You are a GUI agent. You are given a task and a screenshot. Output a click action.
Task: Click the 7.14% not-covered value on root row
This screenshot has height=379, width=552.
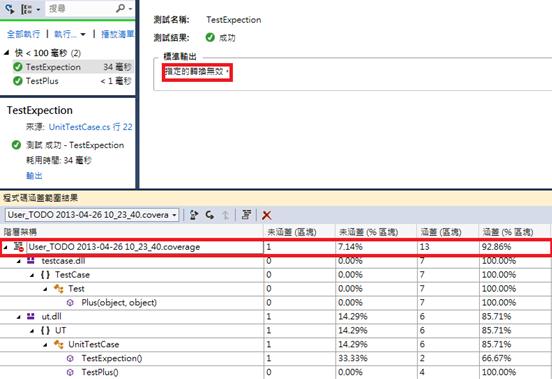point(350,247)
